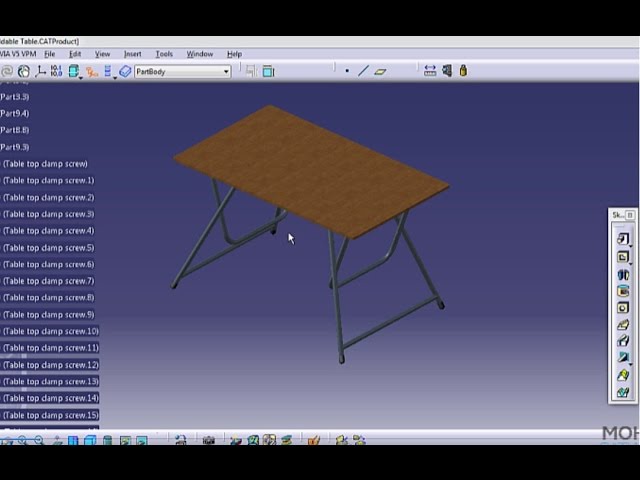The height and width of the screenshot is (480, 640).
Task: Select "Table top damp screw.7" tree item
Action: pos(48,281)
